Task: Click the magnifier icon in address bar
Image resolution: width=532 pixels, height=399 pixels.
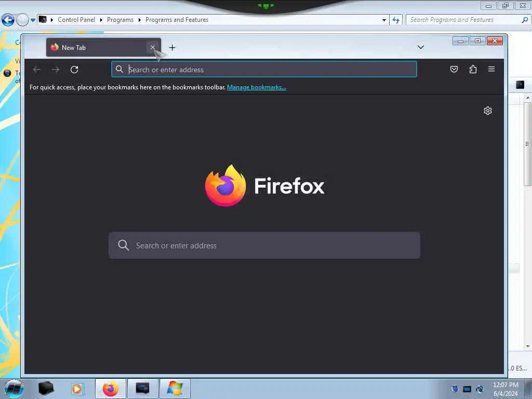Action: 119,69
